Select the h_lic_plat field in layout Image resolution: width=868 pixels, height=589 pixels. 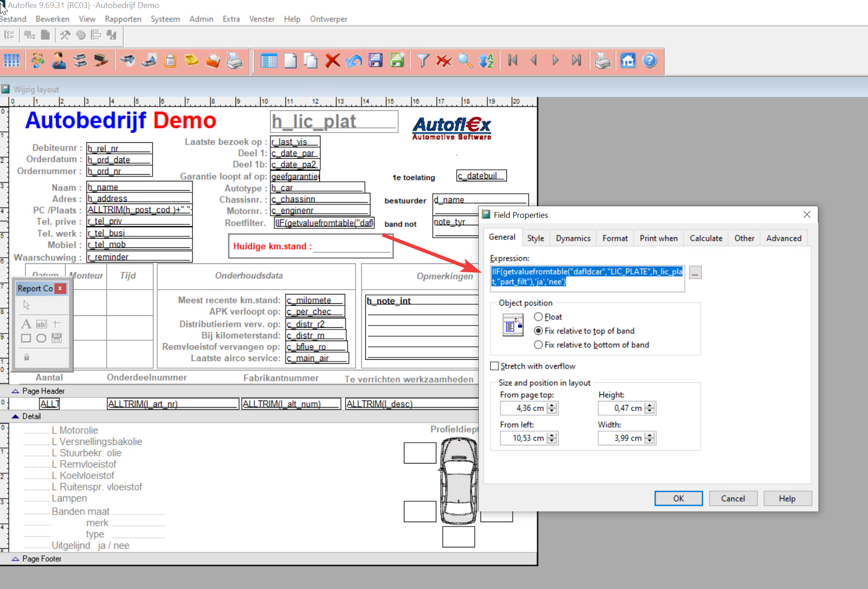coord(334,122)
